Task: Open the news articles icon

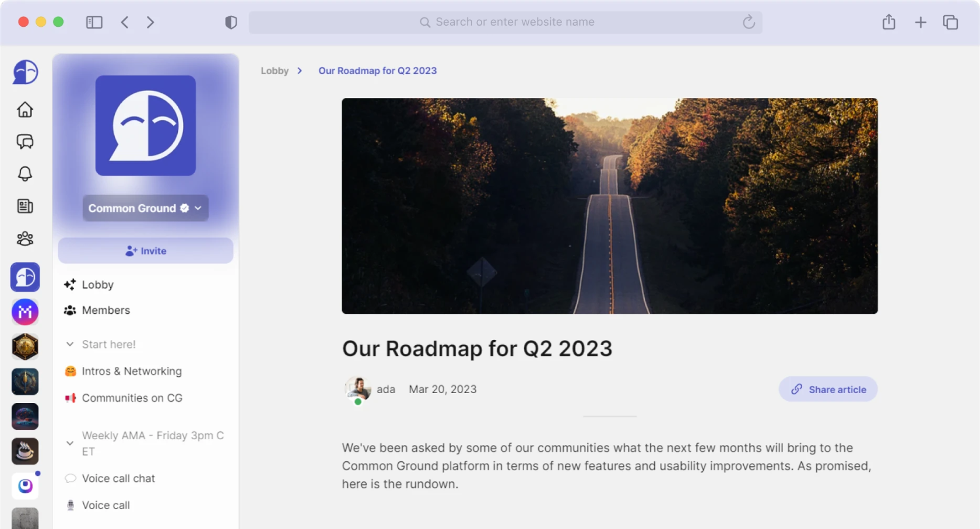Action: click(25, 206)
